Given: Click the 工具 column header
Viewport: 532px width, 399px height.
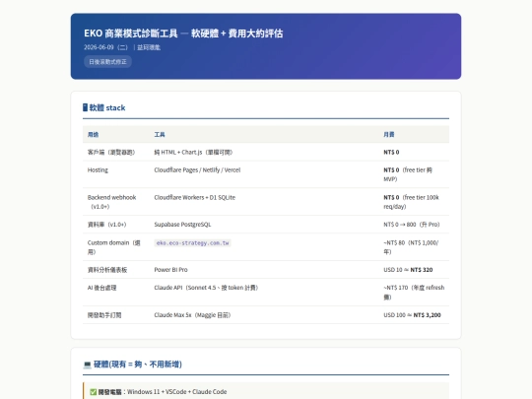Looking at the screenshot, I should click(160, 134).
